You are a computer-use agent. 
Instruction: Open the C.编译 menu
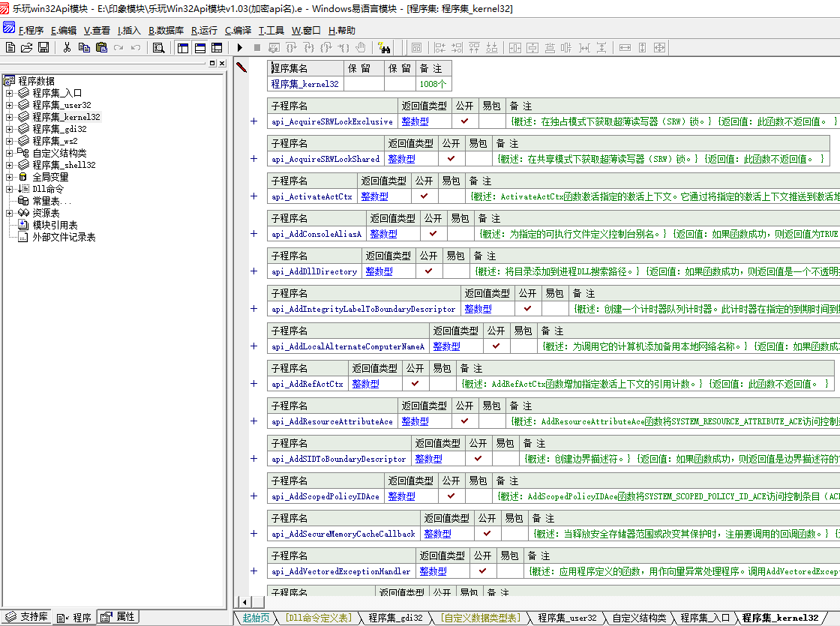238,31
